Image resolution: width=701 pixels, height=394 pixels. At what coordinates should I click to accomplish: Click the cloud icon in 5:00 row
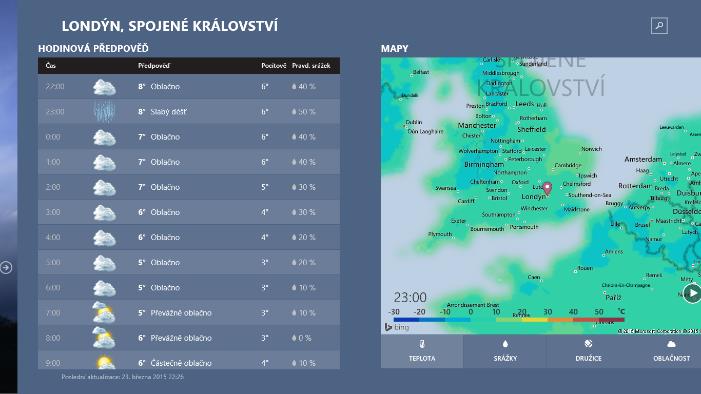[x=104, y=263]
